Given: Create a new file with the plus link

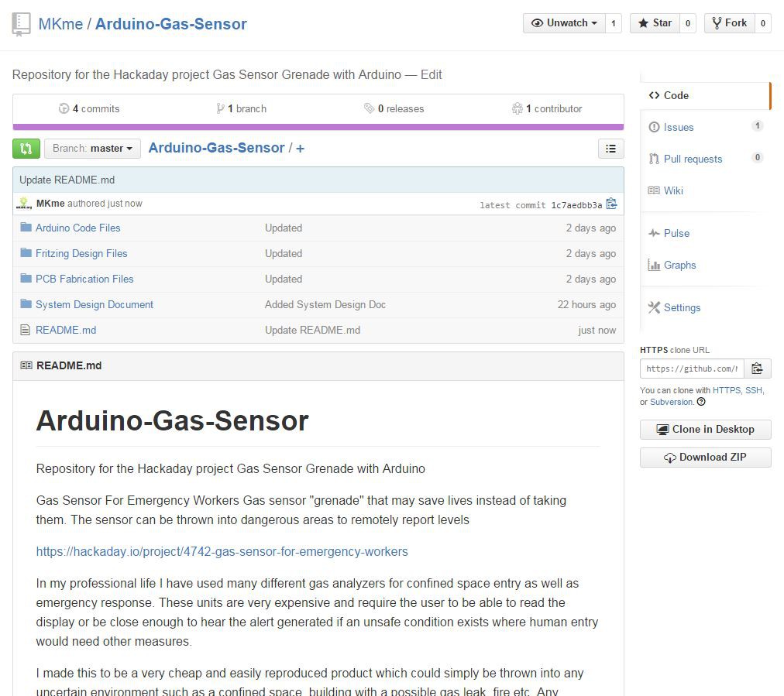Looking at the screenshot, I should [300, 149].
